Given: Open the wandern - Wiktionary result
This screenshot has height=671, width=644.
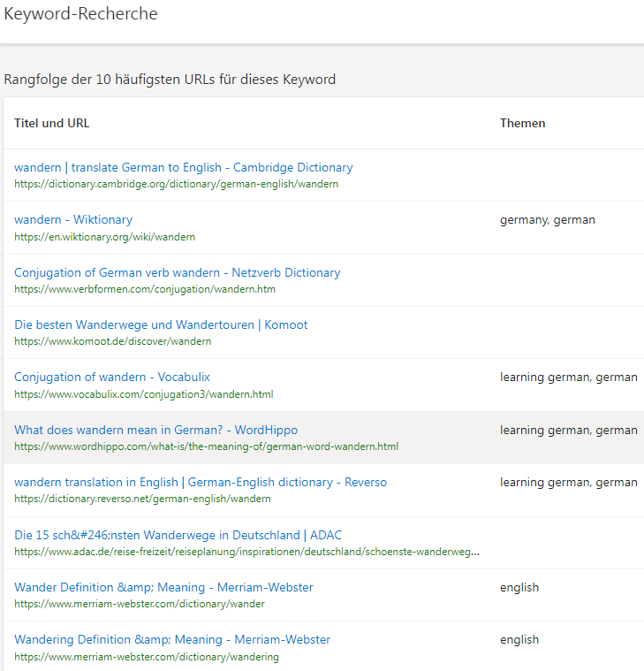Looking at the screenshot, I should click(73, 219).
